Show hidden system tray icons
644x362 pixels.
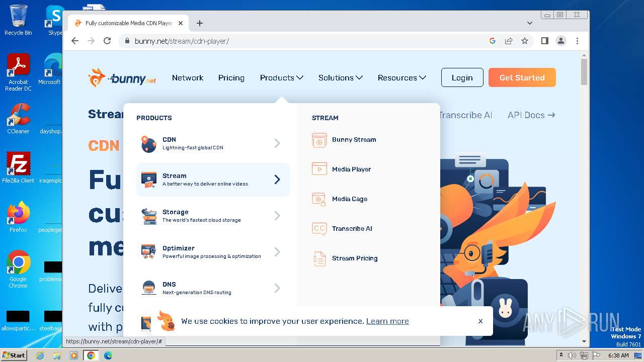(561, 355)
